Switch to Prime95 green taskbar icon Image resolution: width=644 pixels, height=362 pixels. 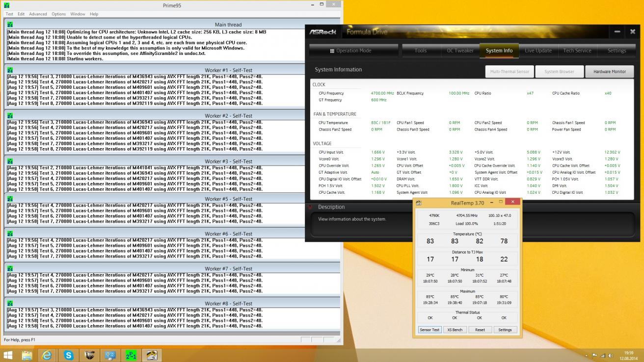[131, 355]
